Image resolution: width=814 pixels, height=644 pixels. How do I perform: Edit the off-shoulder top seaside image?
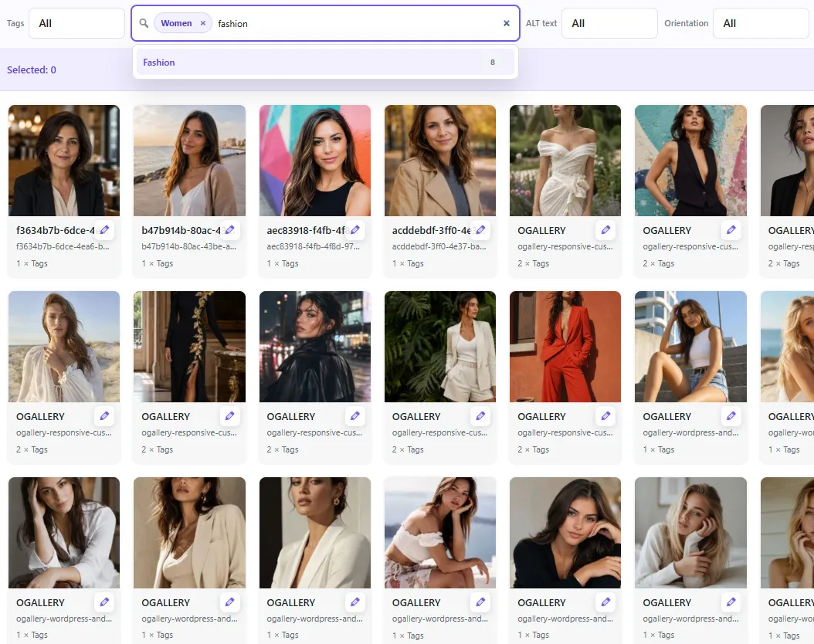point(480,602)
